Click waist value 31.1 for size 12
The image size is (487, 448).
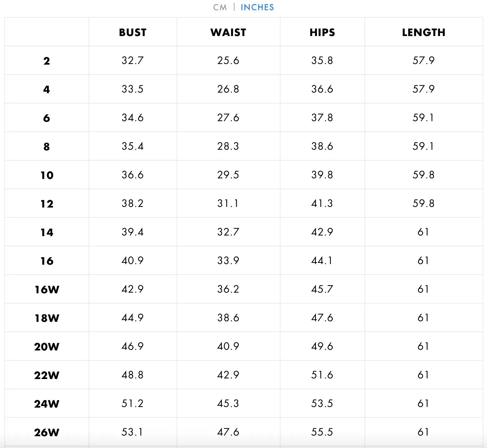(x=228, y=203)
